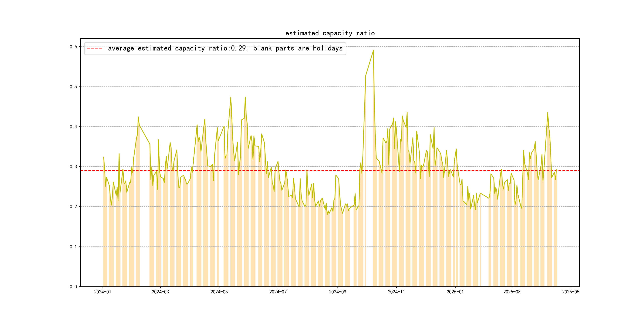This screenshot has height=322, width=644.
Task: Click the 0.6 y-axis tick label
Action: point(73,47)
